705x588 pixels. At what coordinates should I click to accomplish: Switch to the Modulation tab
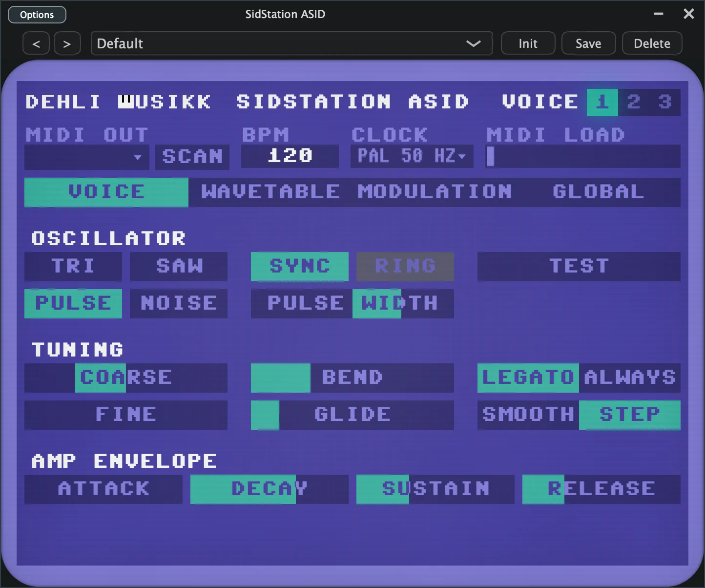pos(435,192)
